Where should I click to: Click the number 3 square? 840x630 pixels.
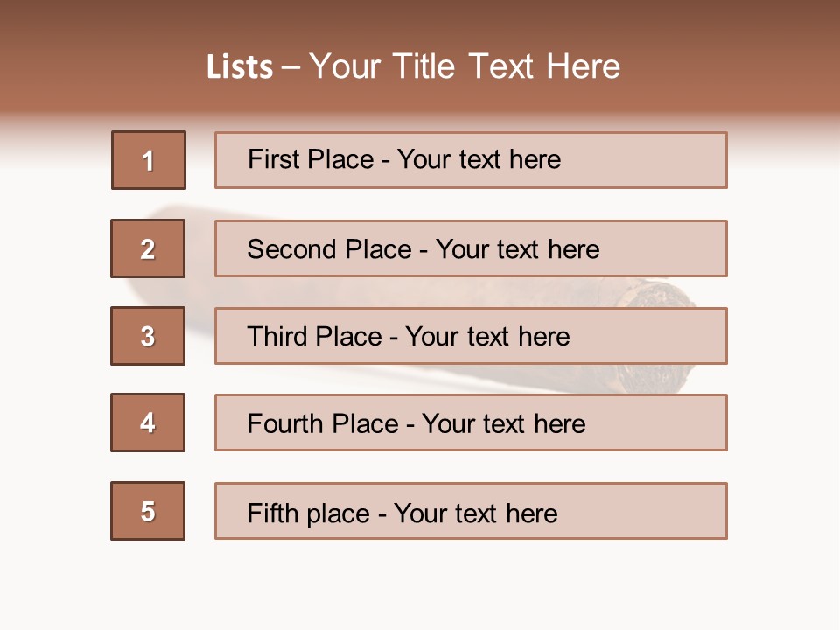click(x=148, y=336)
